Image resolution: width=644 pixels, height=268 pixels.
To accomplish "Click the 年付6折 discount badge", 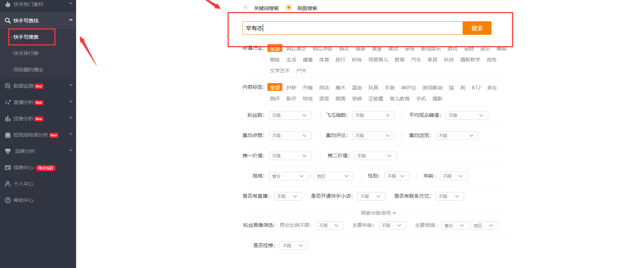I will [46, 168].
